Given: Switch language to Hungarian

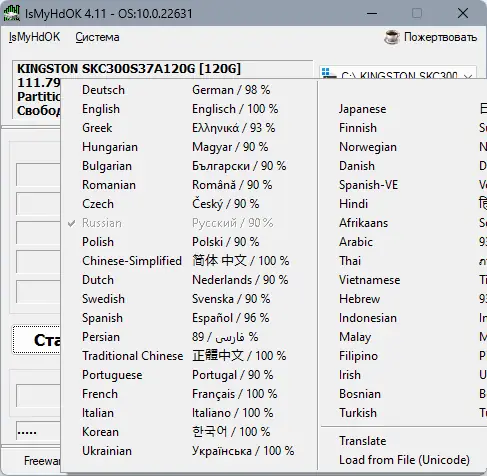Looking at the screenshot, I should (x=189, y=147).
